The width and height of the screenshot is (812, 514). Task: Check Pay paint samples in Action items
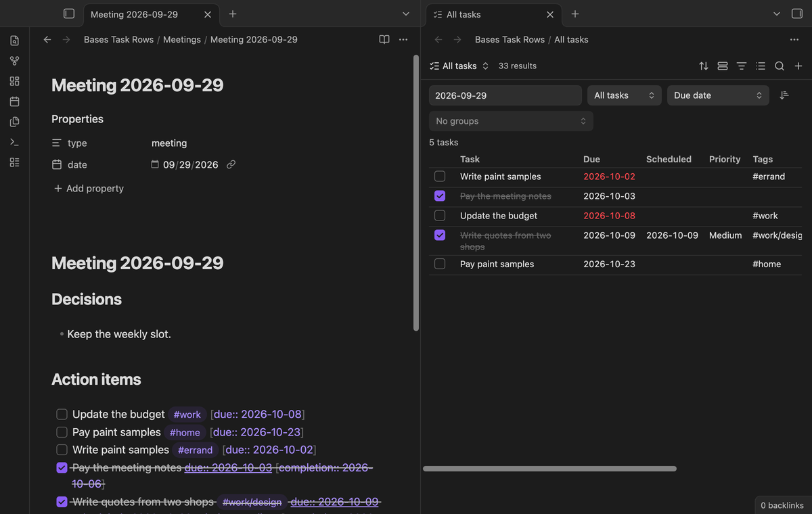tap(62, 432)
